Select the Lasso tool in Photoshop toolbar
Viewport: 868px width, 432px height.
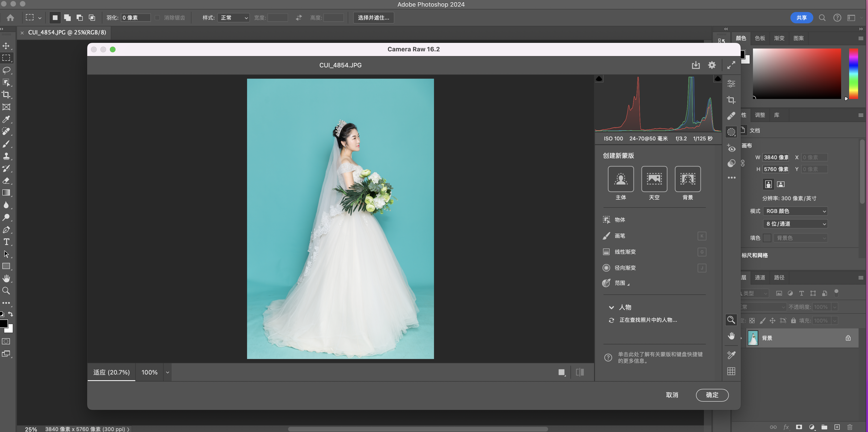pos(6,70)
